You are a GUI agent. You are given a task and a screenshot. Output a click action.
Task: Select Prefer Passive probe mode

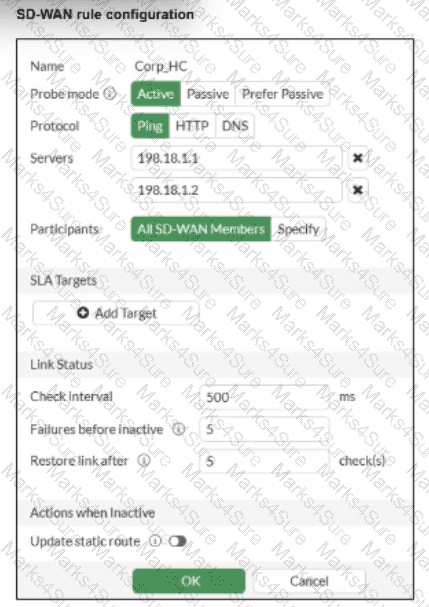[x=282, y=94]
